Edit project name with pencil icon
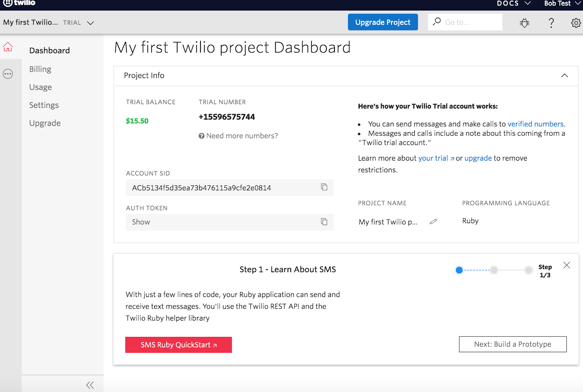Viewport: 583px width, 392px height. [433, 222]
